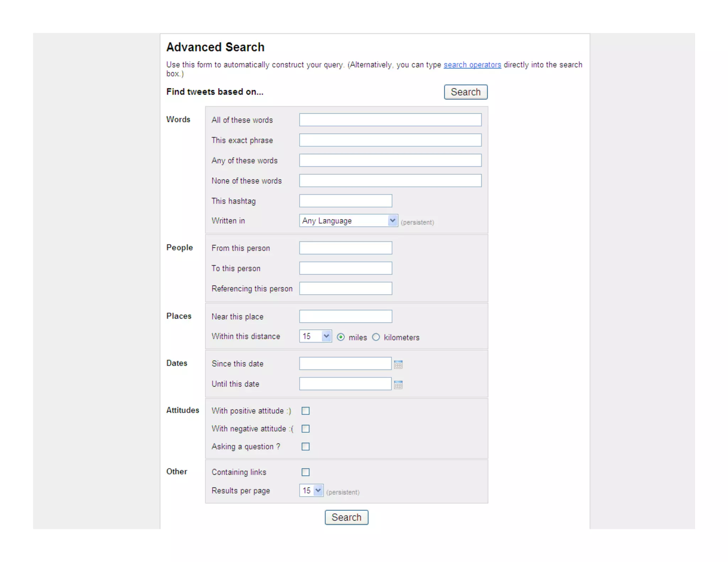Focus From this person field
This screenshot has height=562, width=728.
coord(346,248)
